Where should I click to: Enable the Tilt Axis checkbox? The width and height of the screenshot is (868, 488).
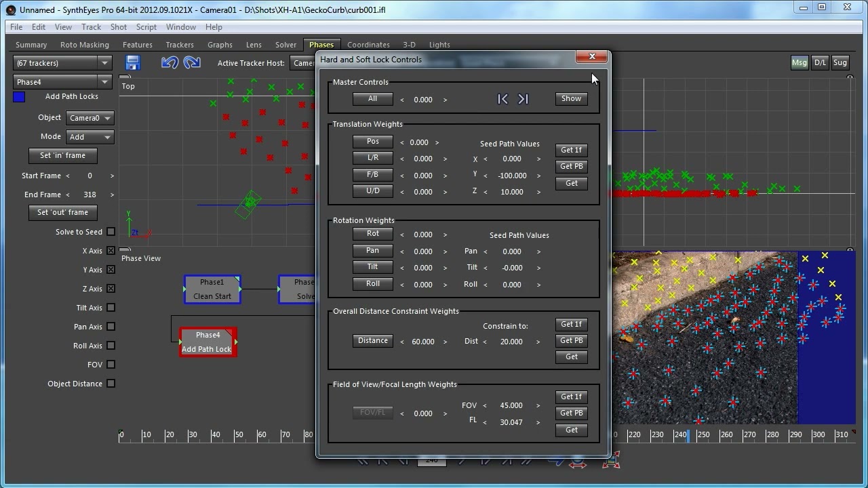tap(111, 308)
